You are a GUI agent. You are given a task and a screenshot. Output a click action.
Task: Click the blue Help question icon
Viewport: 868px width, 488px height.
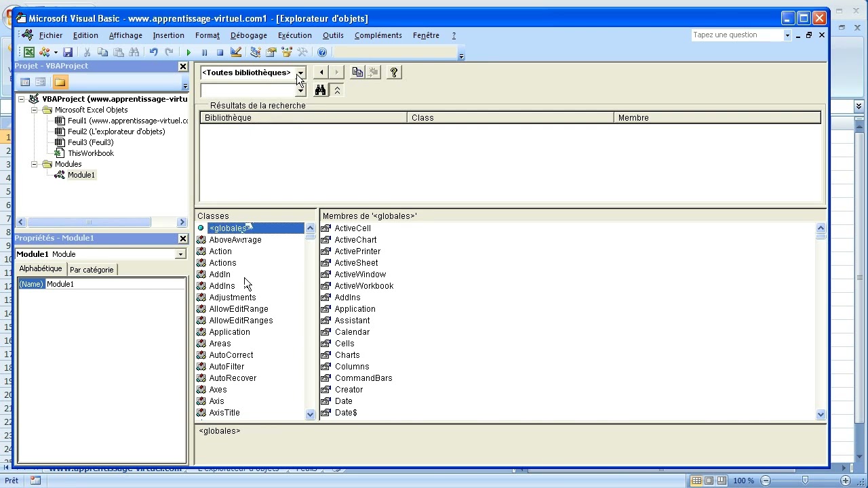point(322,52)
